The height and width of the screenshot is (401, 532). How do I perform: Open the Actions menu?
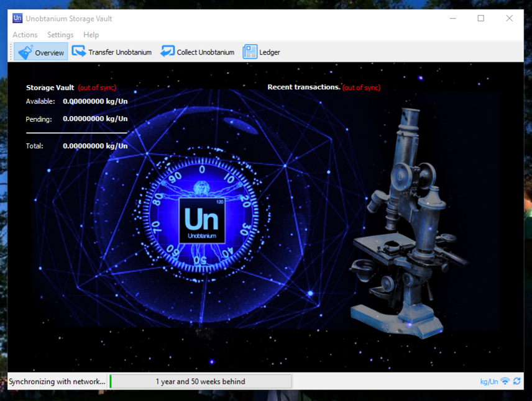[25, 35]
